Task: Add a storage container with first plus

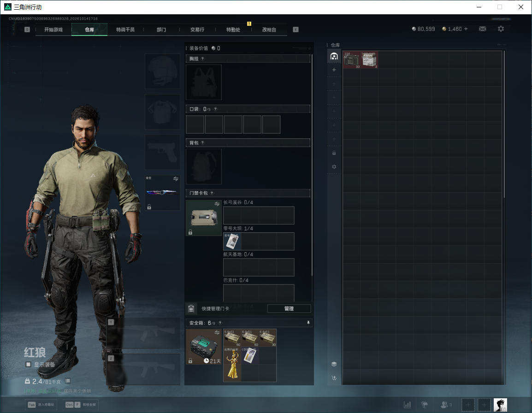Action: (x=334, y=70)
